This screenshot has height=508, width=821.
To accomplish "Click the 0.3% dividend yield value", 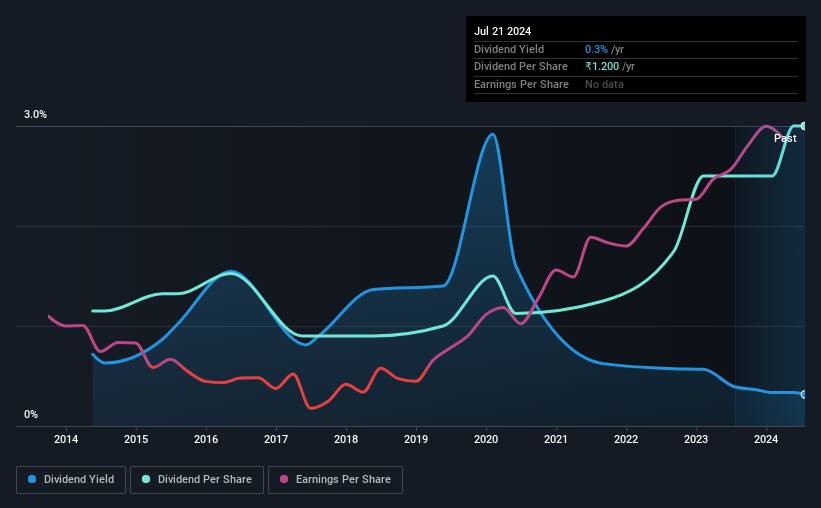I will pos(596,49).
